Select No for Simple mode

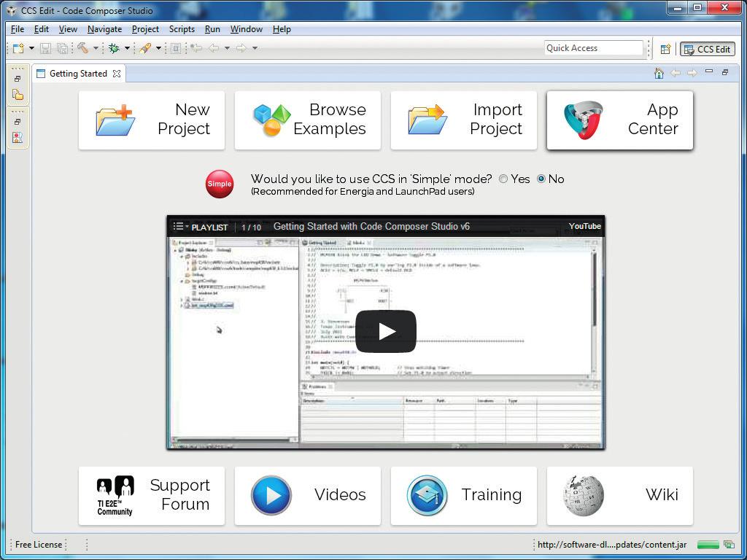[x=541, y=179]
